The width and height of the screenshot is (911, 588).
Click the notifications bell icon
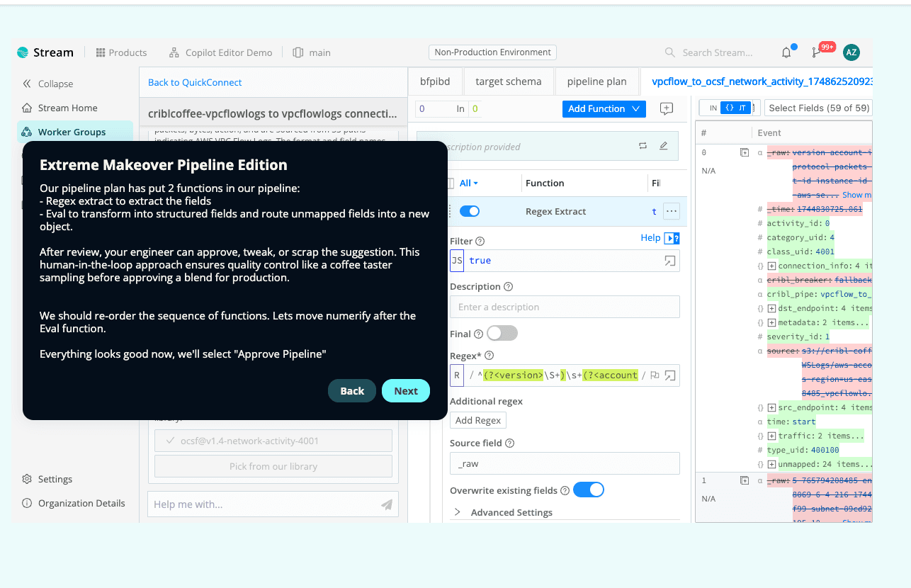(x=786, y=52)
